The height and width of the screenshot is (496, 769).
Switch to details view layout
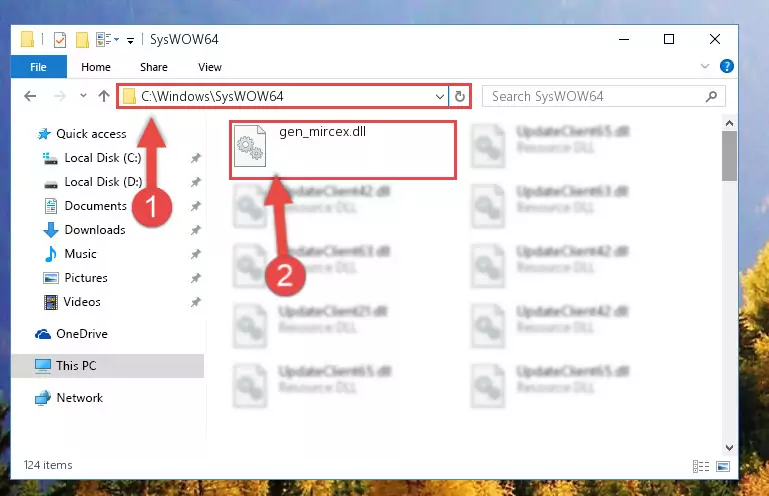[x=701, y=467]
